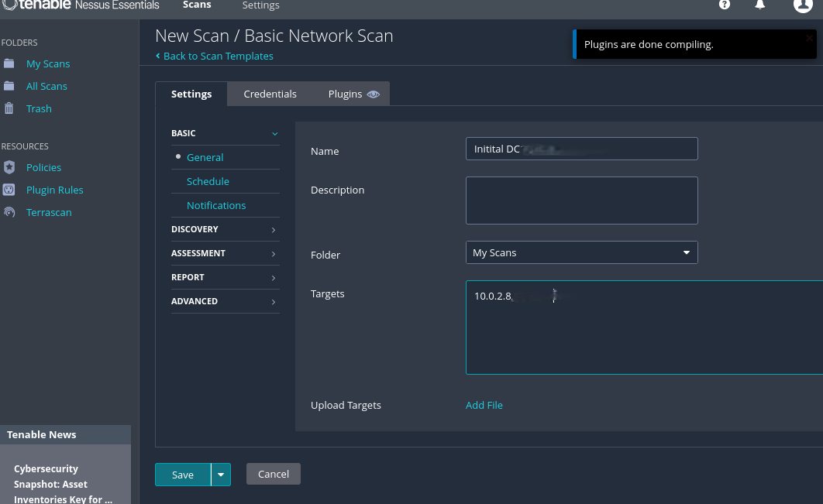Click the All Scans folder icon
This screenshot has width=823, height=504.
pyautogui.click(x=9, y=86)
